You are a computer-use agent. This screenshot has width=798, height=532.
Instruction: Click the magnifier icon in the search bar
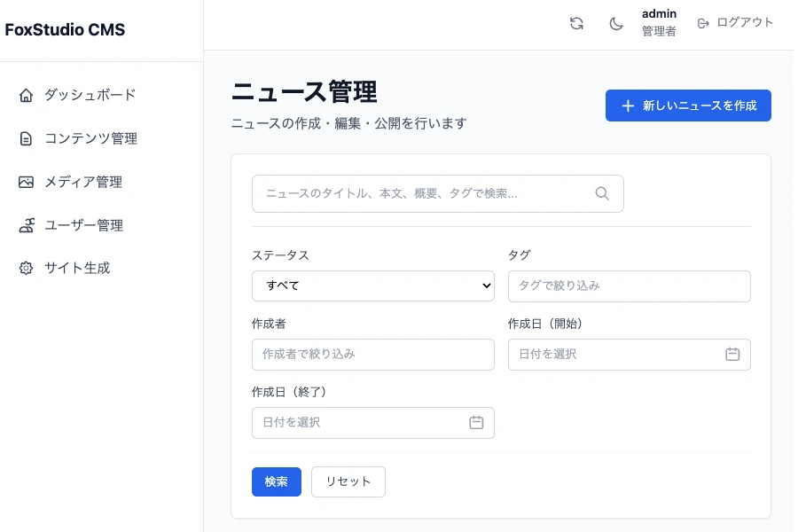(x=602, y=193)
